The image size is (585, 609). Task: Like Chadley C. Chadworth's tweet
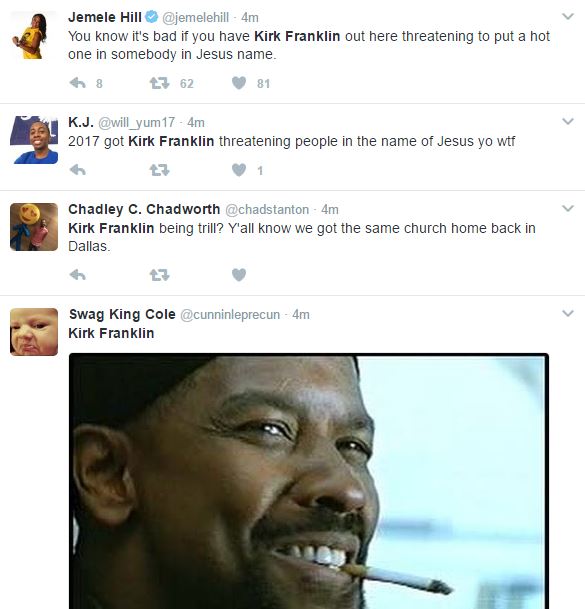coord(239,275)
